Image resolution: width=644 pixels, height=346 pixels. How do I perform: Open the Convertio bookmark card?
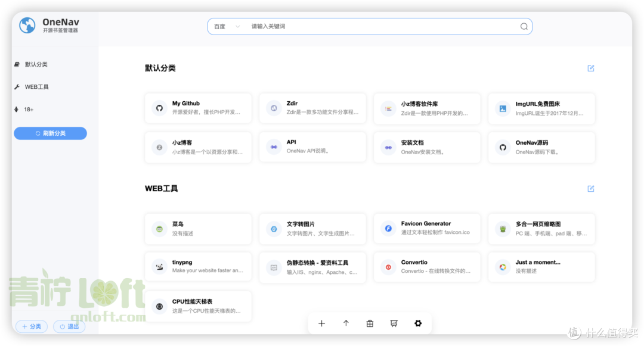pyautogui.click(x=427, y=267)
